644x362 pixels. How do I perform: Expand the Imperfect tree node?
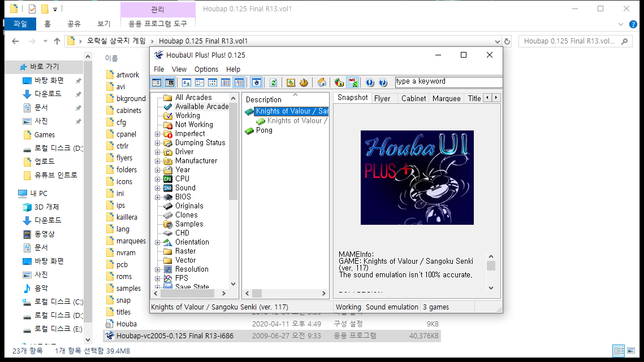(x=157, y=134)
